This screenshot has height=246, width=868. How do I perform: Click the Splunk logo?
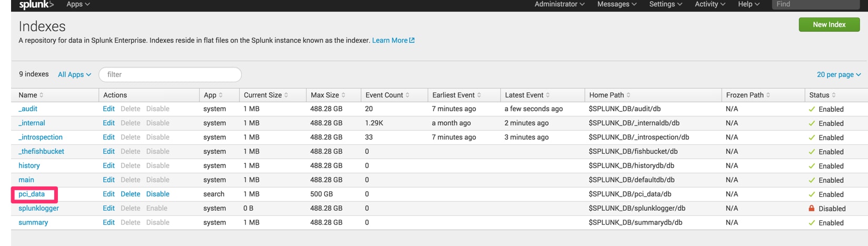(x=36, y=4)
